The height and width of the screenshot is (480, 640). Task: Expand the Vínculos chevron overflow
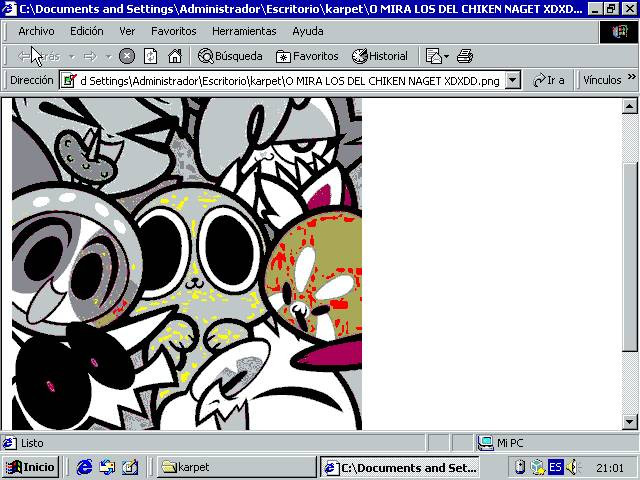pyautogui.click(x=631, y=77)
